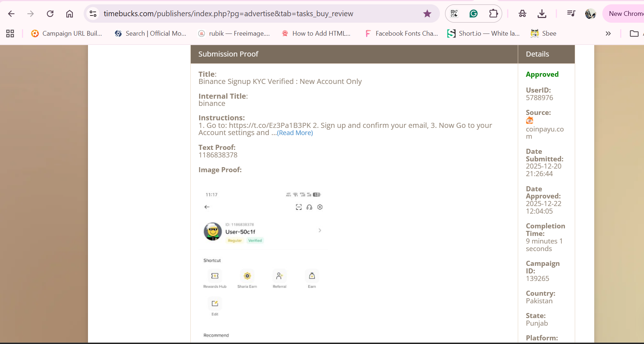This screenshot has height=344, width=644.
Task: Click the headset support icon in image proof
Action: (x=309, y=207)
